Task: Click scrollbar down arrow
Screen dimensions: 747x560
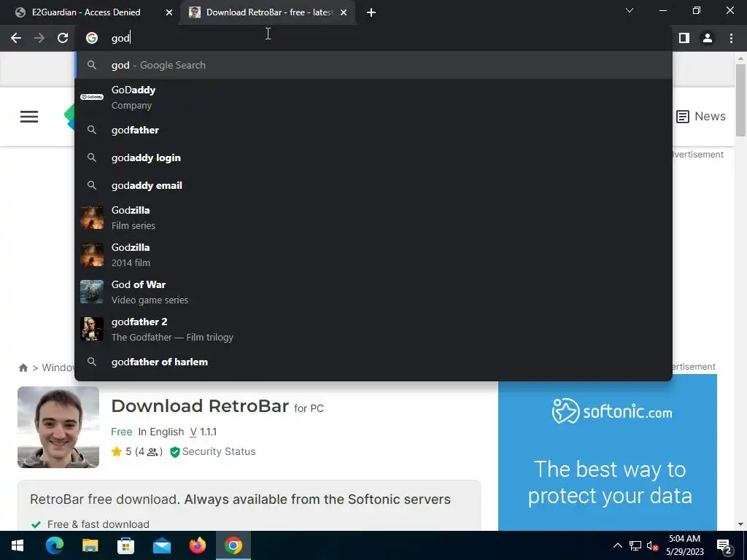Action: [x=740, y=524]
